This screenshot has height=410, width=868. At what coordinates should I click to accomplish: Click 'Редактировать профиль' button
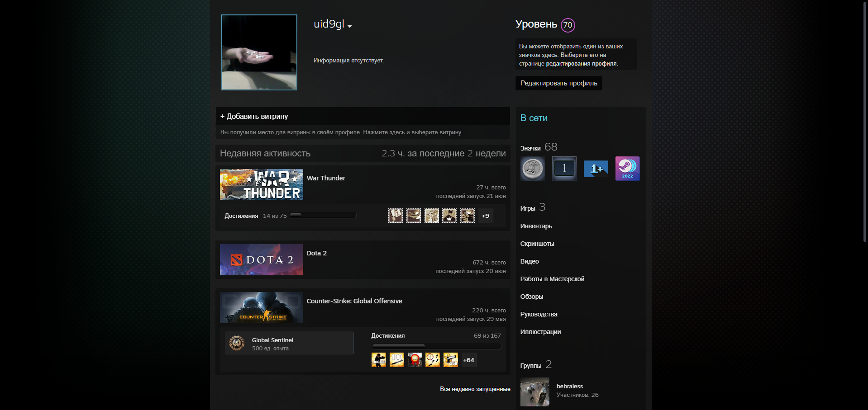(x=558, y=83)
